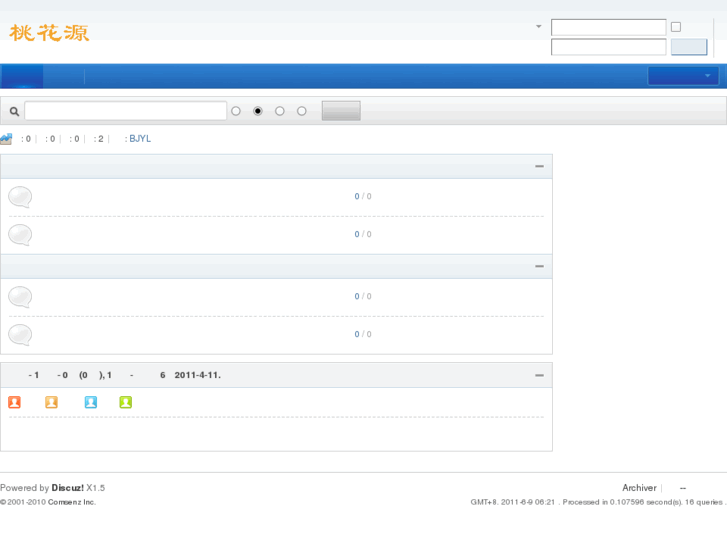Viewport: 727px width, 545px height.
Task: Open the dark blue navigation bar dropdown
Action: 683,76
